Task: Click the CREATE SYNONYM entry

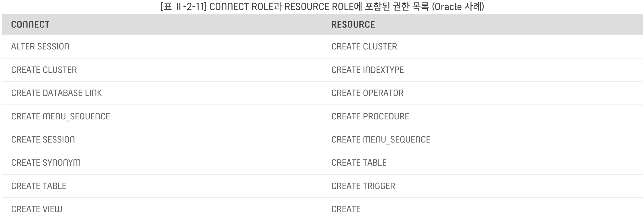Action: tap(46, 163)
